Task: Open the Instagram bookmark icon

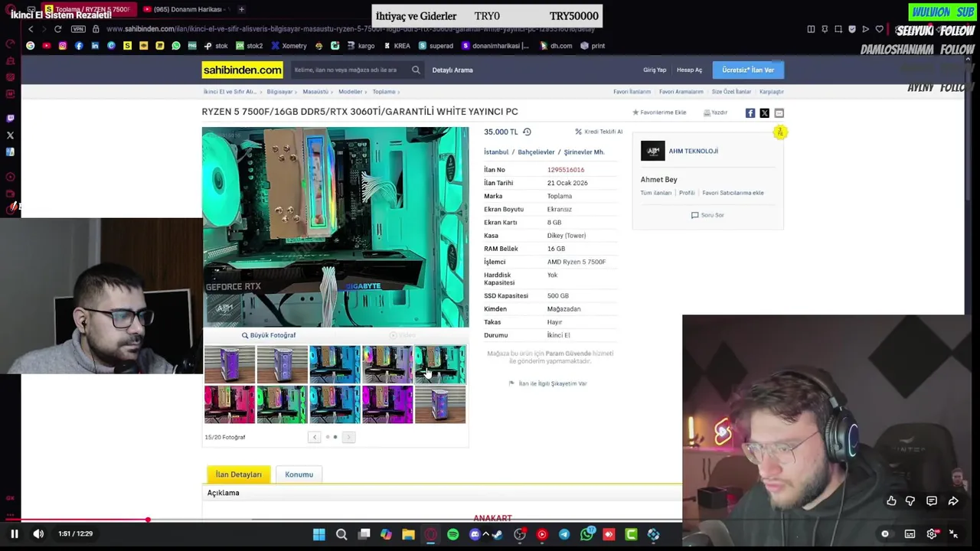Action: [x=63, y=46]
